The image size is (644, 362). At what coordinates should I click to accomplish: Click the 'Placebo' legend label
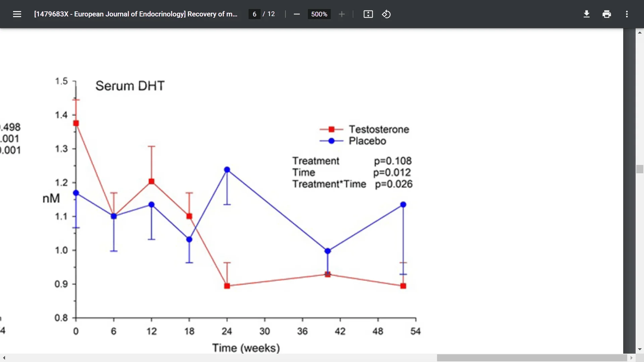tap(368, 141)
